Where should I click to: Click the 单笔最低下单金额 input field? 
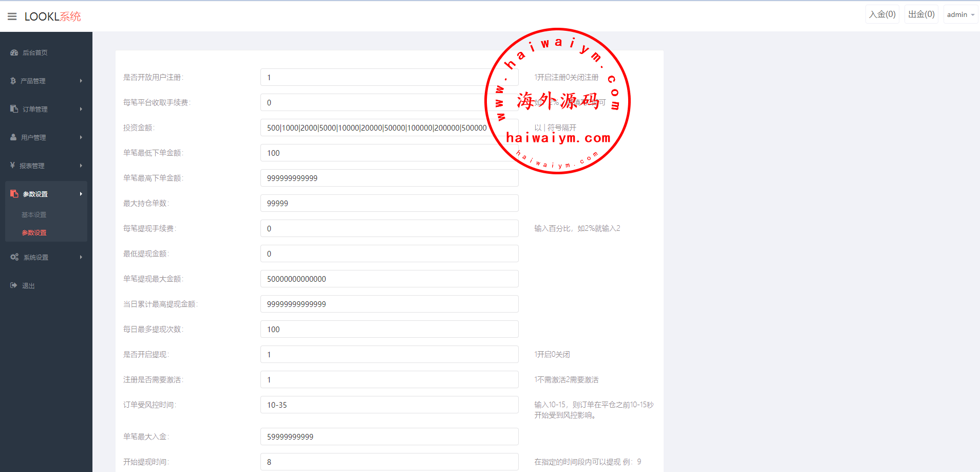click(389, 153)
